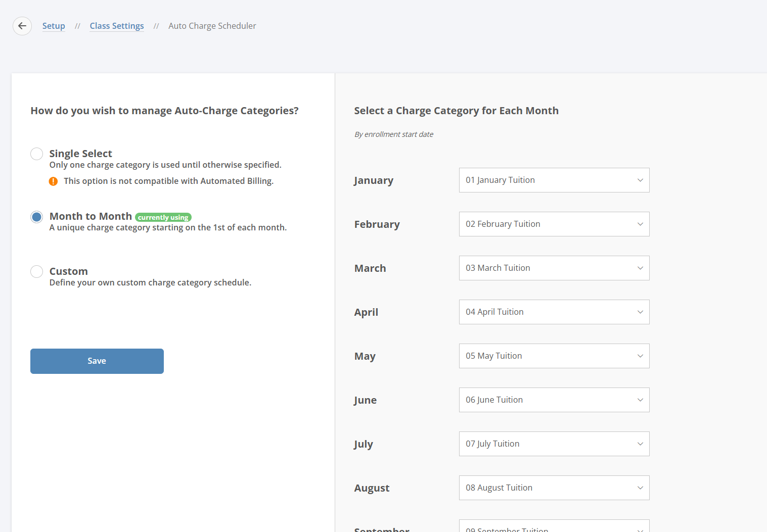The height and width of the screenshot is (532, 767).
Task: Click the February month label
Action: coord(377,224)
